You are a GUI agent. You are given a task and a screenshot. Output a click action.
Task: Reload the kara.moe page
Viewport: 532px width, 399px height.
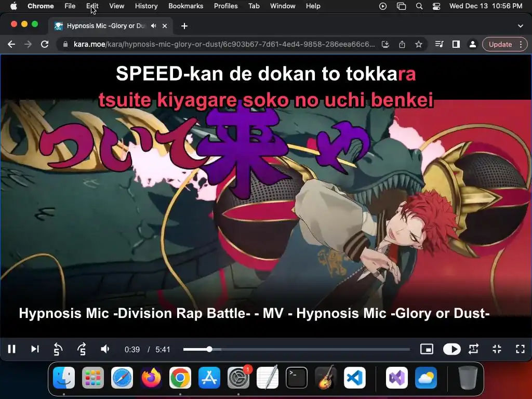tap(45, 45)
